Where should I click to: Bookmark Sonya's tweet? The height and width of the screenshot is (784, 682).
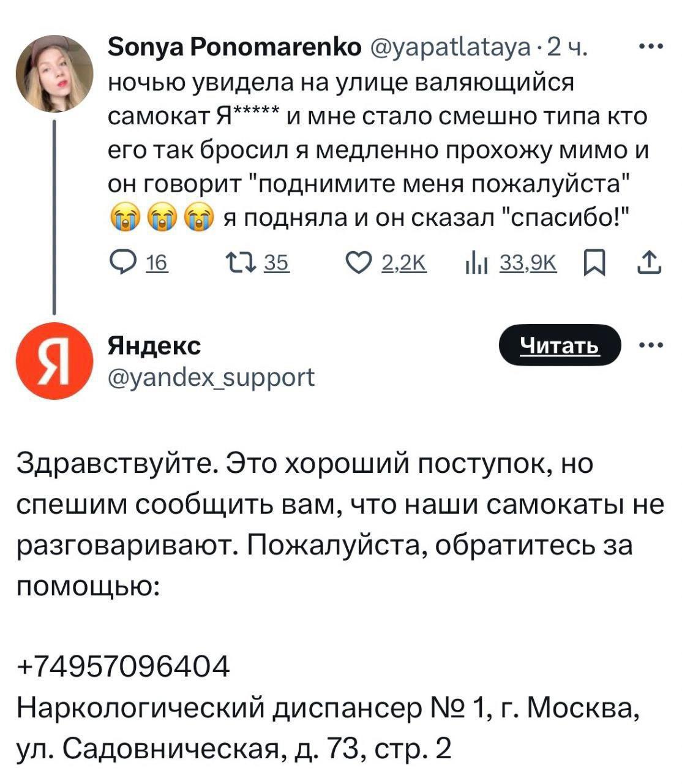click(594, 264)
